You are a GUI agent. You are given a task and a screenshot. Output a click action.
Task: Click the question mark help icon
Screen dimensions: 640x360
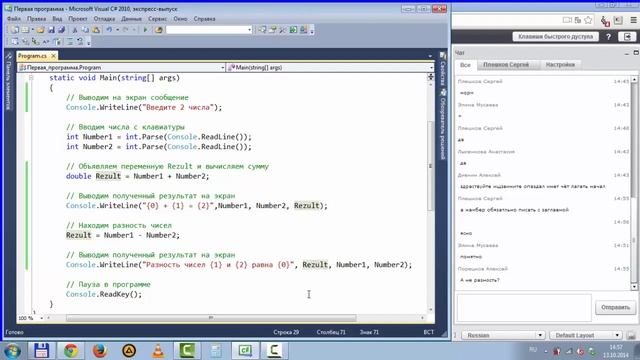coord(609,37)
